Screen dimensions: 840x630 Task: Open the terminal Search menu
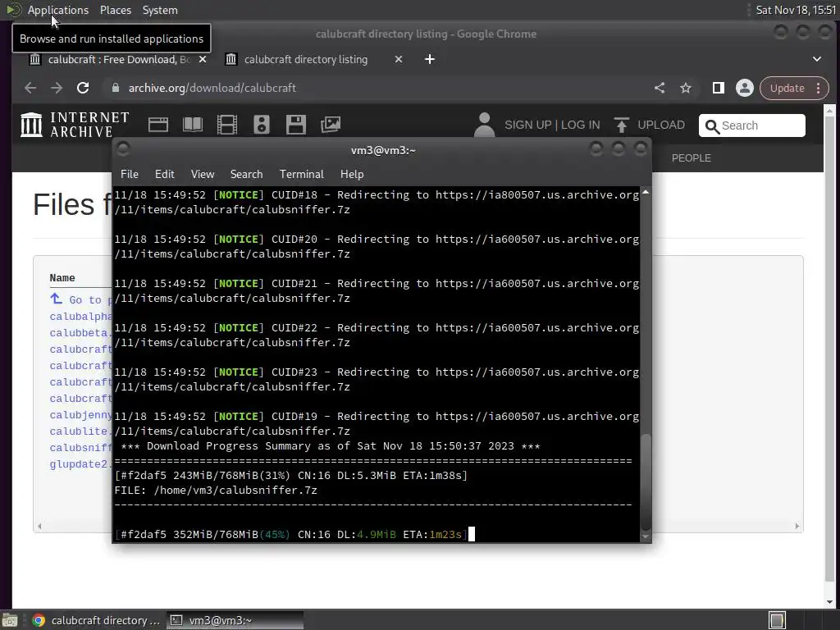pyautogui.click(x=246, y=174)
